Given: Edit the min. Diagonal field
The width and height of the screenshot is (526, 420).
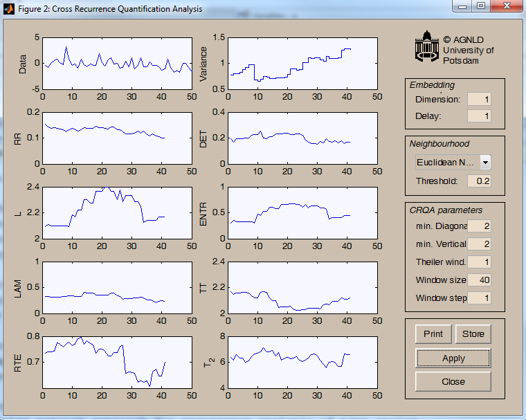Looking at the screenshot, I should pyautogui.click(x=479, y=226).
